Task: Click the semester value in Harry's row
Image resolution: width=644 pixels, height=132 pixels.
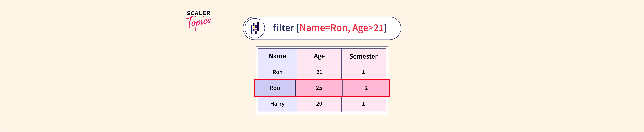Action: tap(363, 104)
